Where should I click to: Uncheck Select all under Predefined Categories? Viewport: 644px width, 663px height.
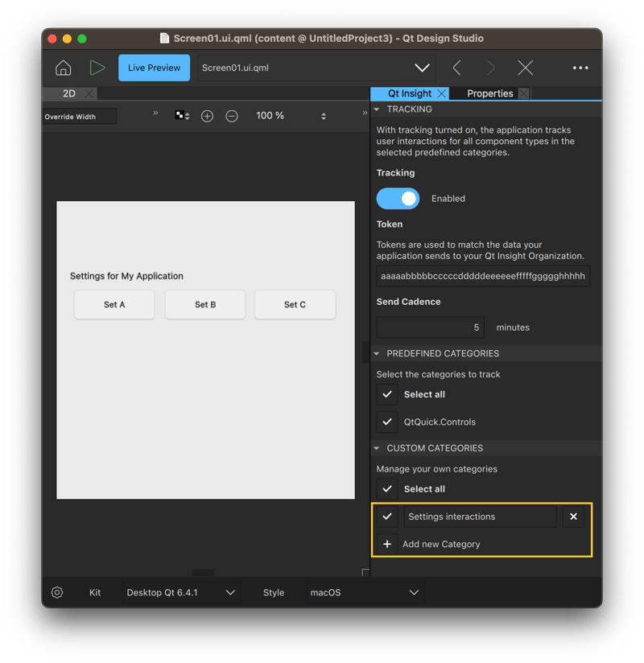pos(387,394)
